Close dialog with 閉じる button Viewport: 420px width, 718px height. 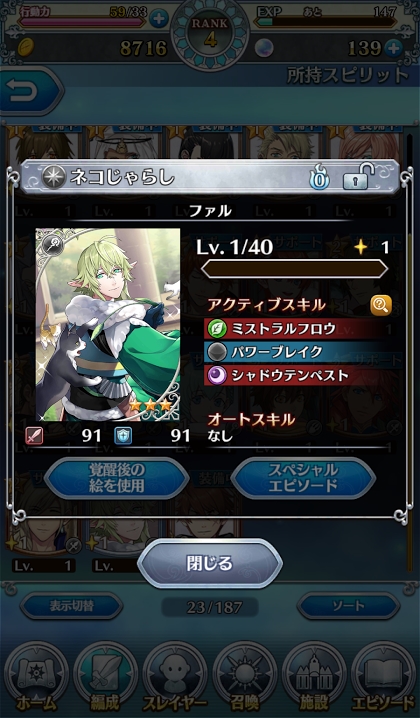(x=210, y=563)
